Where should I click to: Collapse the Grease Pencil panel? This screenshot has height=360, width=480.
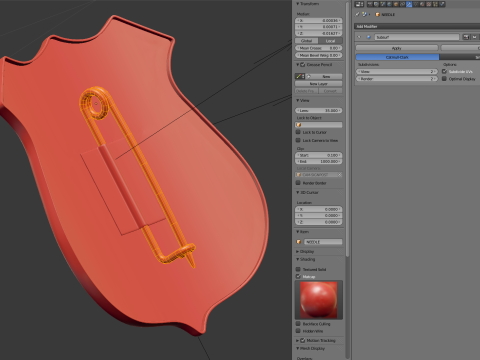pyautogui.click(x=298, y=64)
